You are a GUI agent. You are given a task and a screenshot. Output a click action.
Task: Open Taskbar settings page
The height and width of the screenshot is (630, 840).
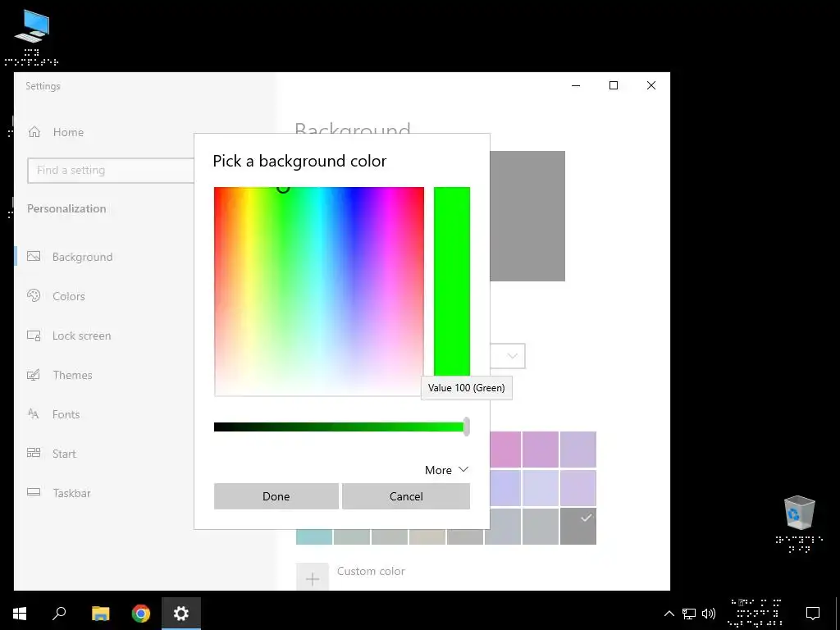click(x=71, y=493)
